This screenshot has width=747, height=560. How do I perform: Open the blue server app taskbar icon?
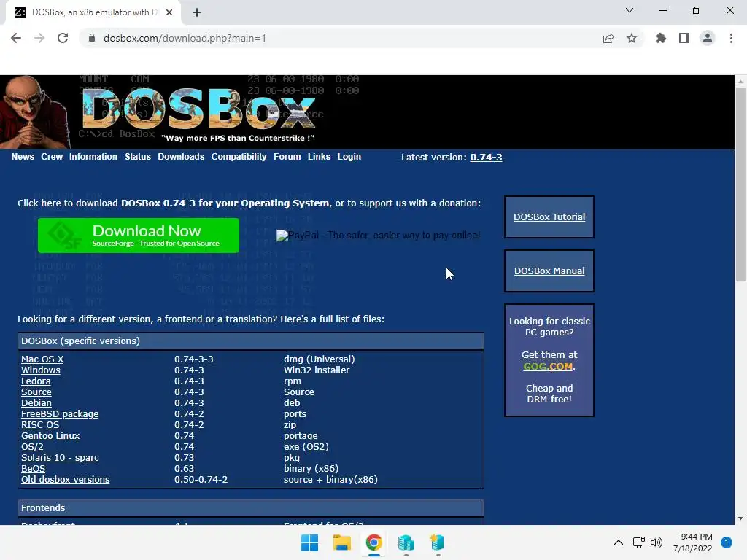tap(406, 542)
